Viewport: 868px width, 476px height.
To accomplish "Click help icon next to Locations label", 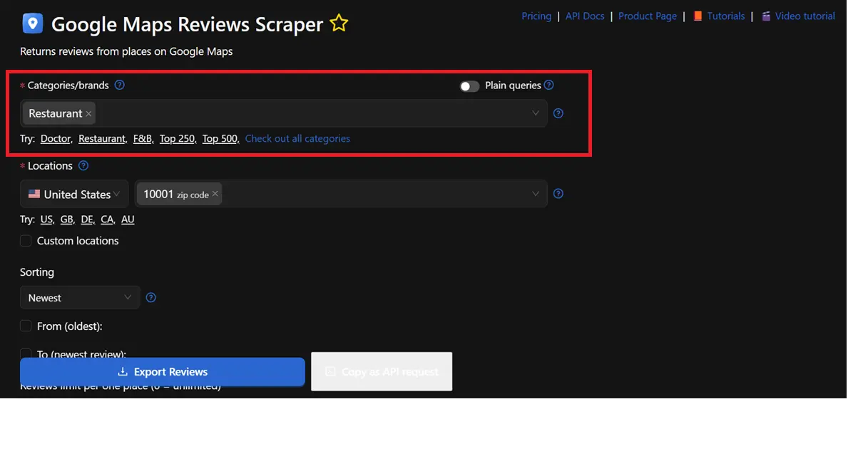I will (83, 165).
